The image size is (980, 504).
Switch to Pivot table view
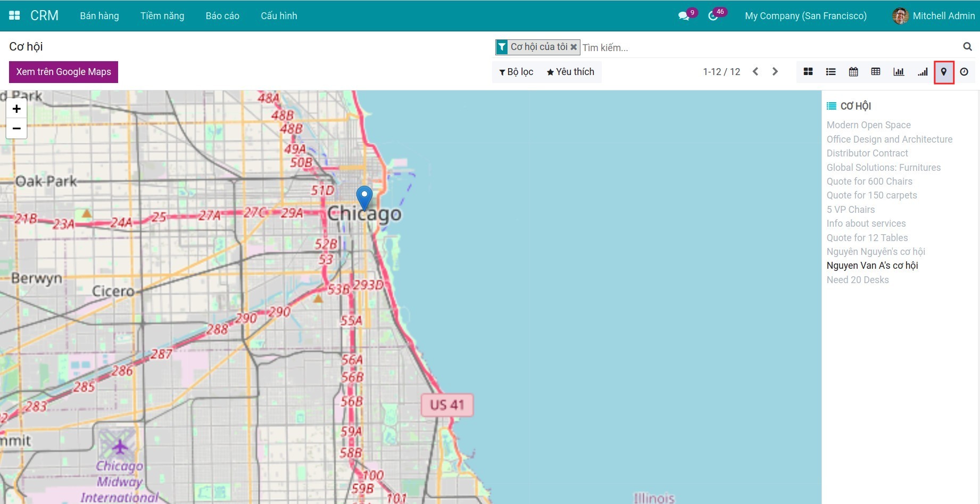876,72
